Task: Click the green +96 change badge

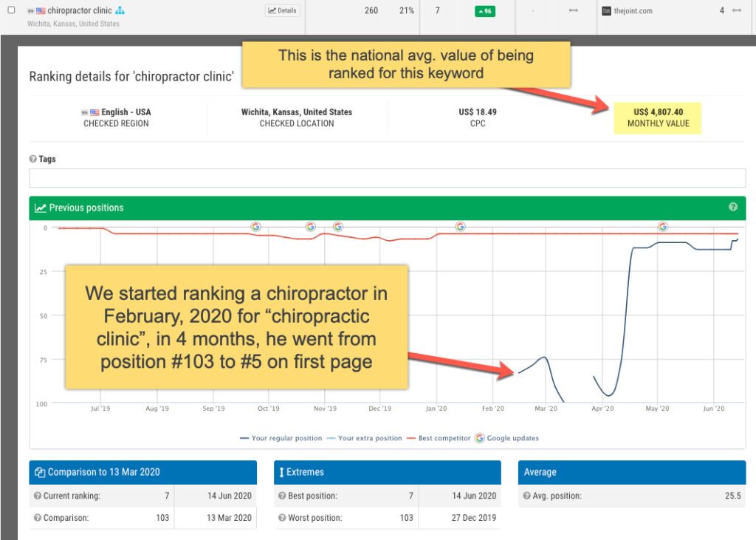Action: tap(485, 11)
